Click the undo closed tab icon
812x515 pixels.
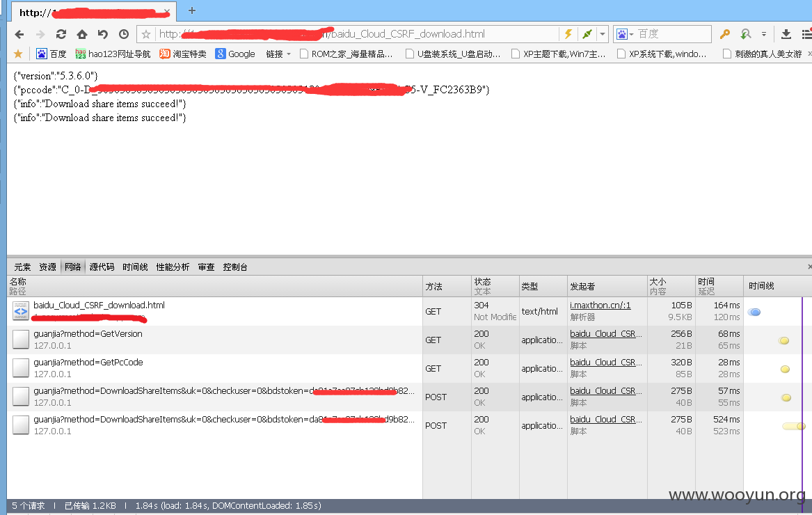[x=102, y=34]
